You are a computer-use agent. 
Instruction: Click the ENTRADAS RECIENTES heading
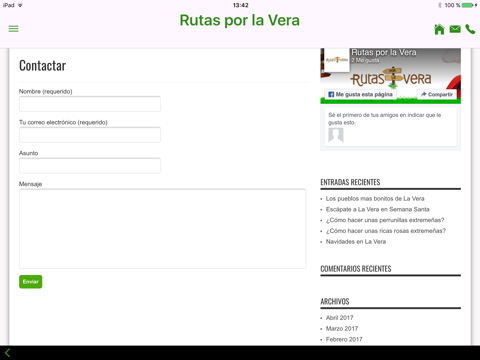350,182
